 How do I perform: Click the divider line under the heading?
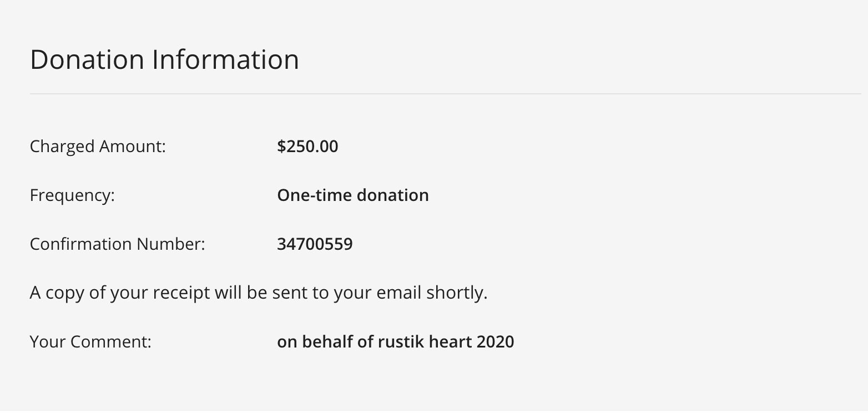(445, 94)
